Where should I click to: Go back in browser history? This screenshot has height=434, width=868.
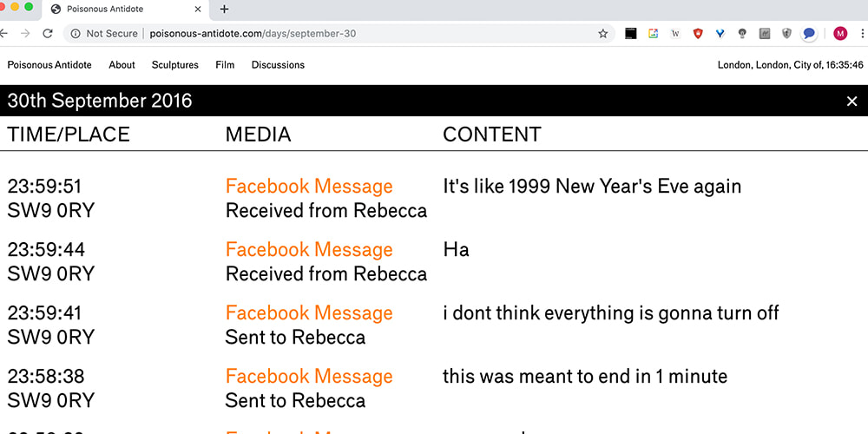[x=3, y=34]
